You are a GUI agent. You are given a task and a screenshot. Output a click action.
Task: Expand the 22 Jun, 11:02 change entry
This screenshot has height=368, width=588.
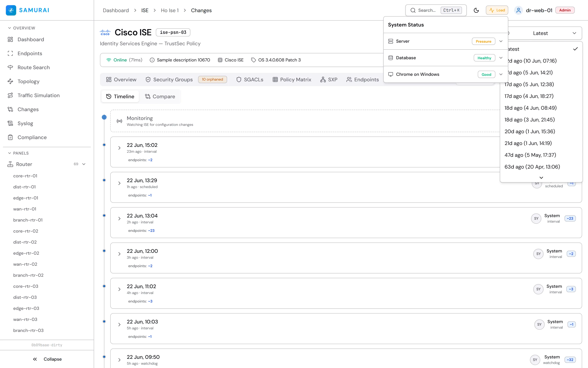pos(119,289)
